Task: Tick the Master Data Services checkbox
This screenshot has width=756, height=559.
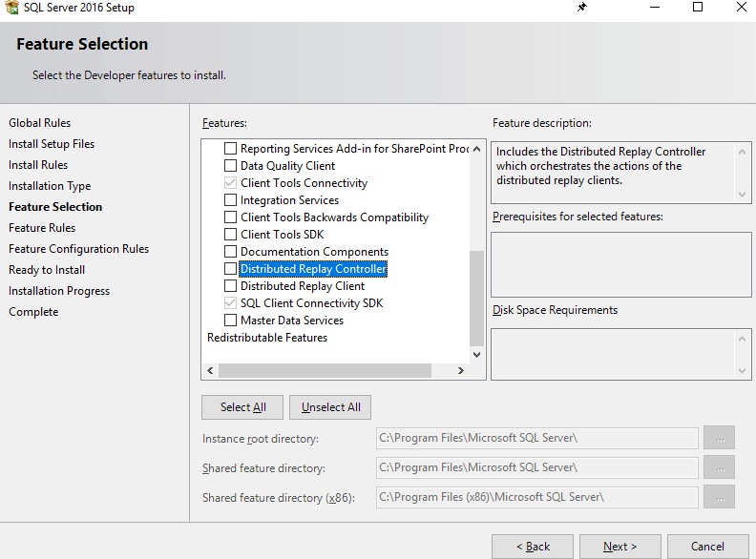Action: point(230,320)
